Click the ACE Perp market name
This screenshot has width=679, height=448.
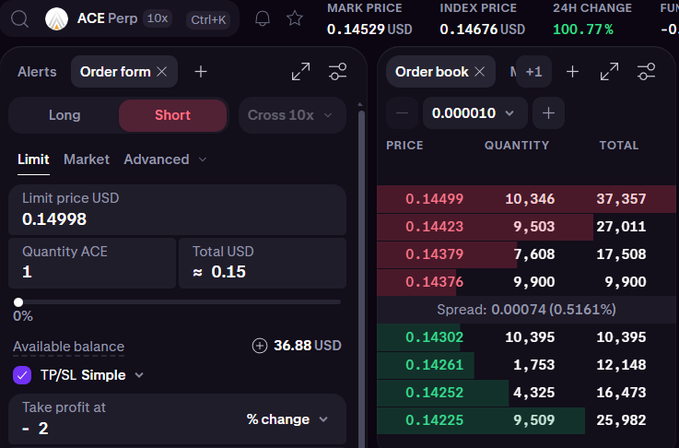coord(107,19)
